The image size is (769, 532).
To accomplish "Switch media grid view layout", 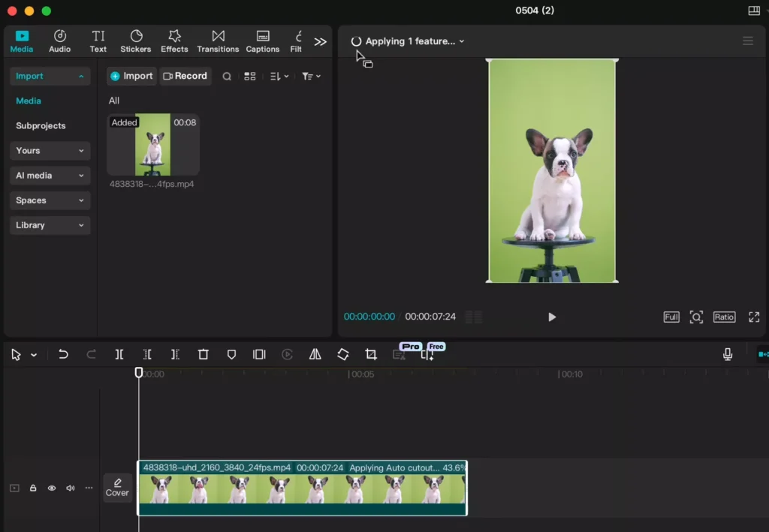I will (x=250, y=77).
